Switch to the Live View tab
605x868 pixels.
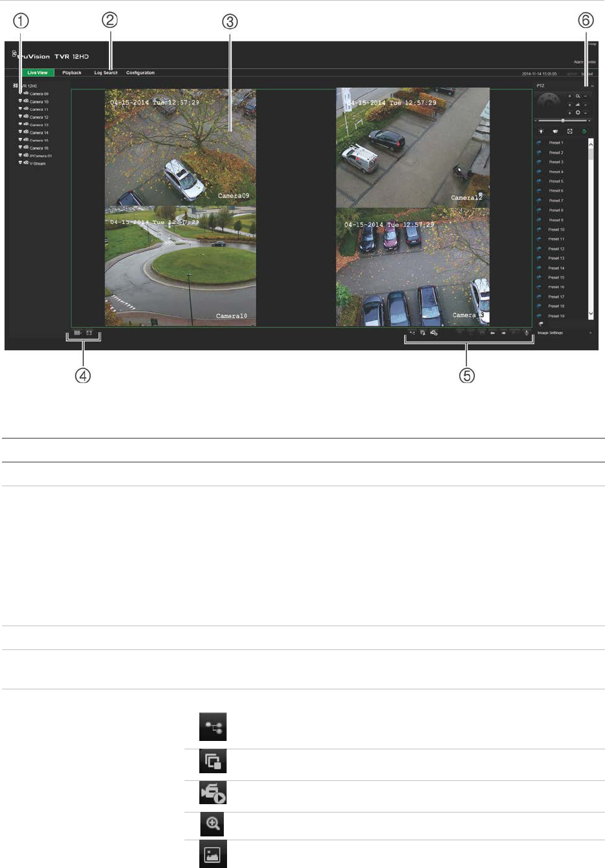coord(37,73)
